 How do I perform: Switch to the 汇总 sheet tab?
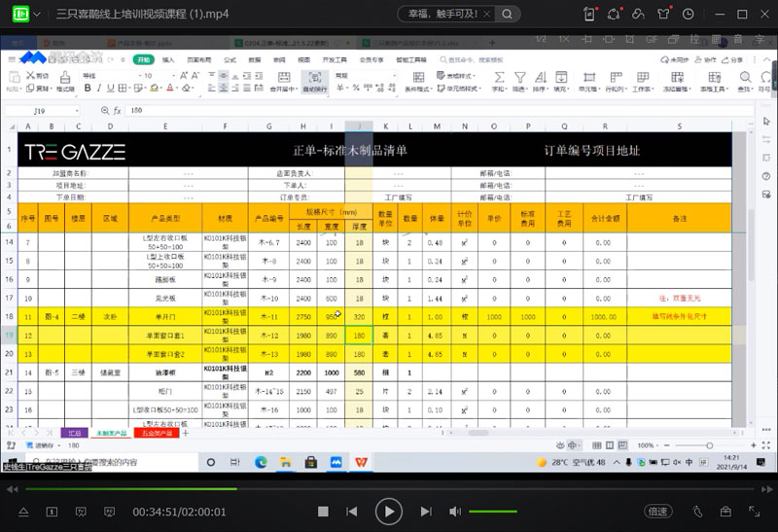tap(75, 433)
